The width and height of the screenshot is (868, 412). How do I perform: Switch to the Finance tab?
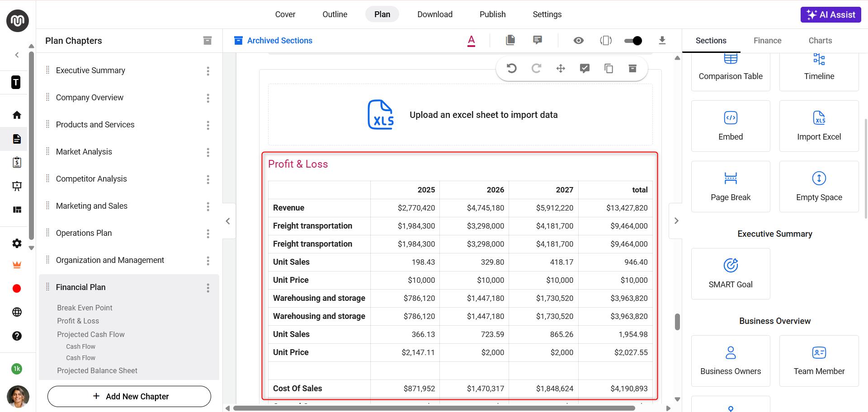click(767, 41)
